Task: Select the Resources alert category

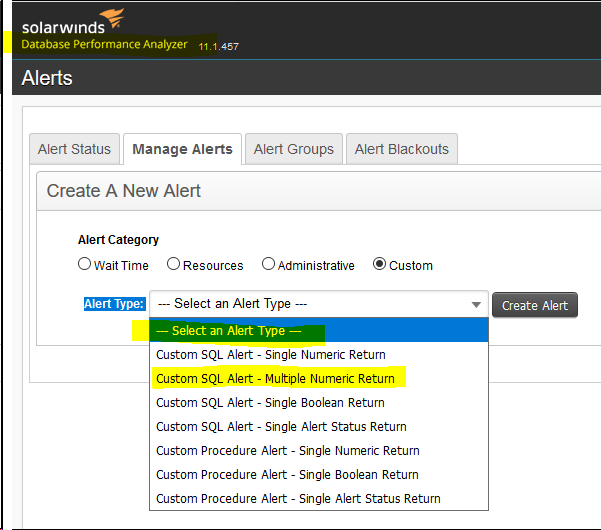Action: pos(173,265)
